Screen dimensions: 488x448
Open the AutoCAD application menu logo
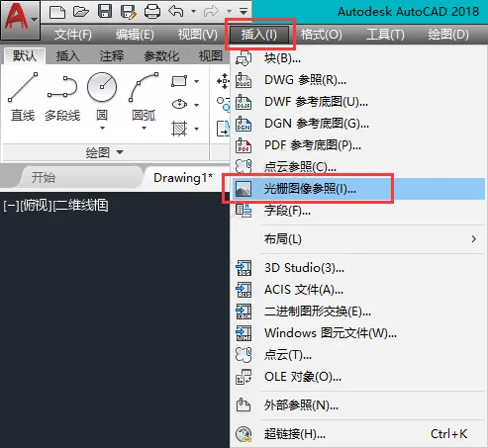(x=20, y=20)
